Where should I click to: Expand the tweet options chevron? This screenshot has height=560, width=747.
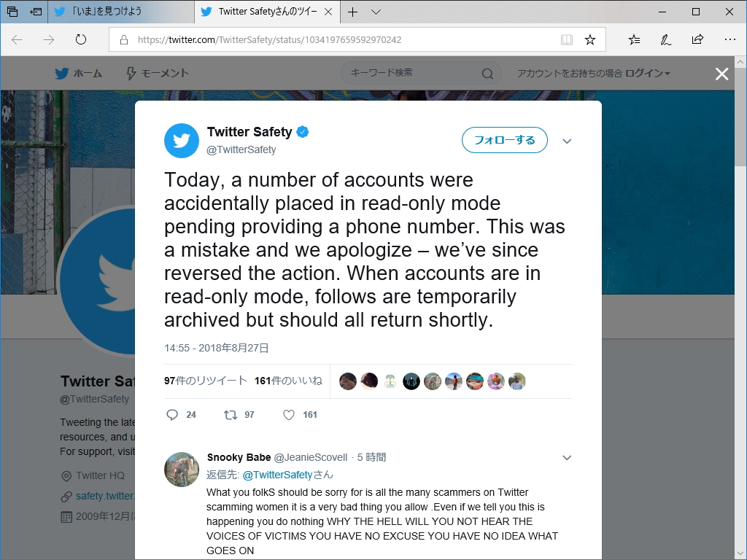(567, 141)
